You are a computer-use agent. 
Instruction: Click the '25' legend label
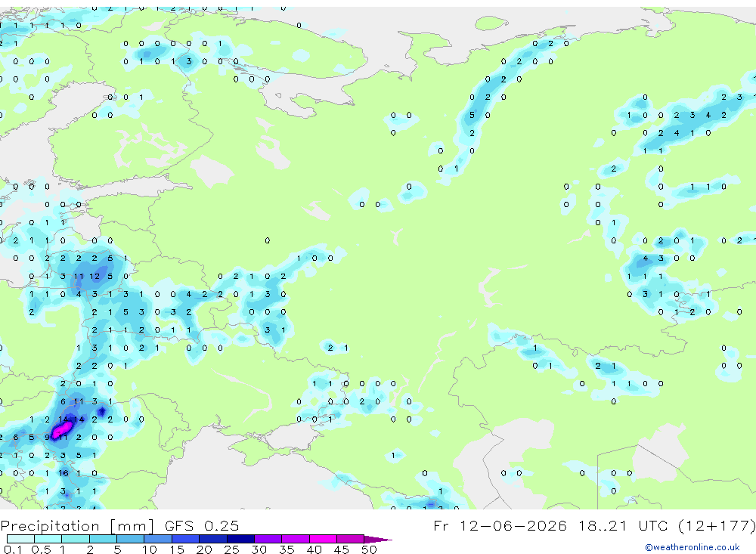[231, 549]
